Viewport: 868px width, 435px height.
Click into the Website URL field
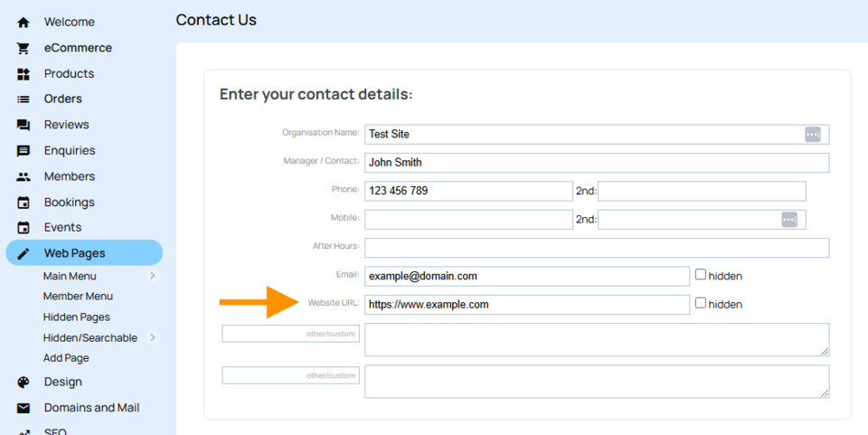tap(527, 305)
